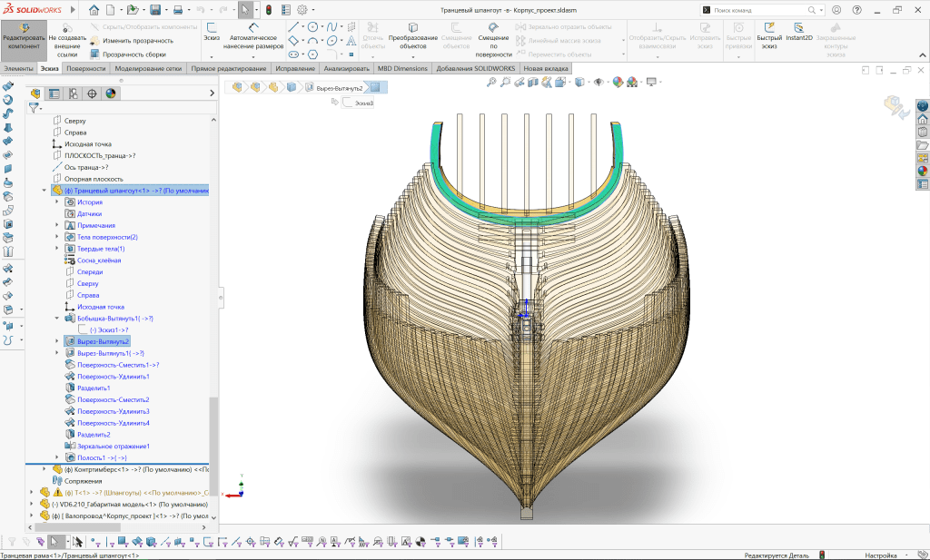Open the Анализировать ribbon tab

tap(346, 68)
